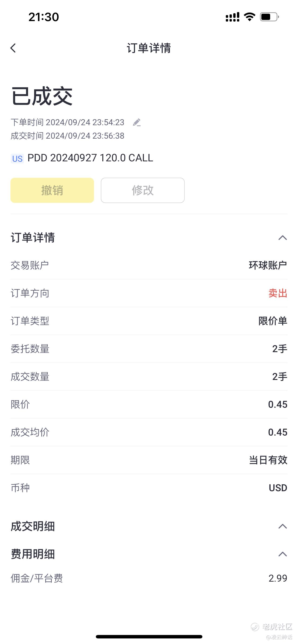This screenshot has width=298, height=644.
Task: Tap the cellular signal icon
Action: tap(233, 17)
